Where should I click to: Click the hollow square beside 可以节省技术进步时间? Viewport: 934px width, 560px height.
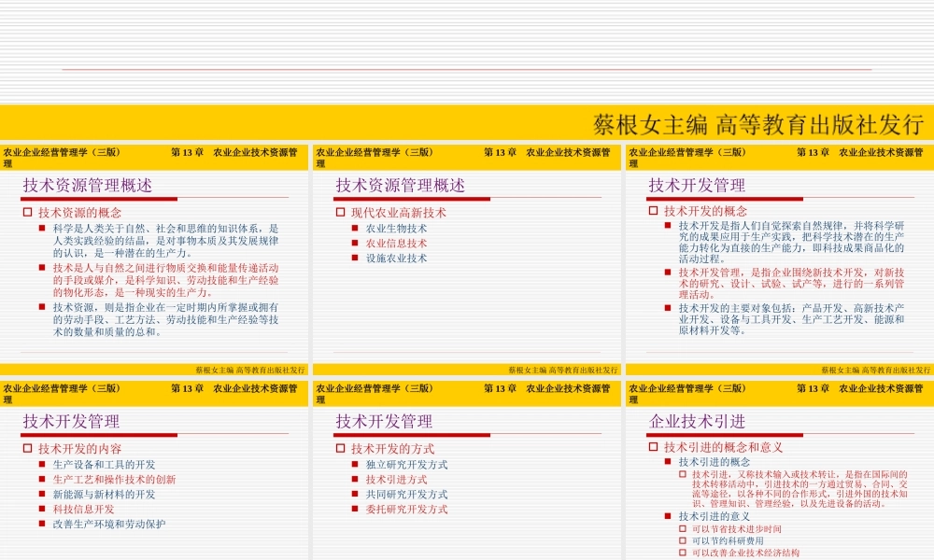click(x=682, y=528)
